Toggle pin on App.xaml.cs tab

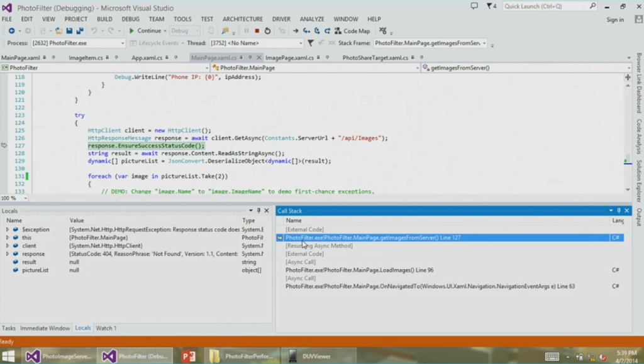(x=176, y=57)
